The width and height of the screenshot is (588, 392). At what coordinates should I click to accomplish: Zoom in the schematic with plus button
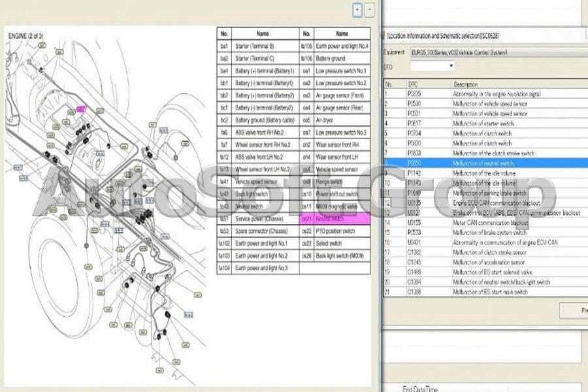(357, 10)
